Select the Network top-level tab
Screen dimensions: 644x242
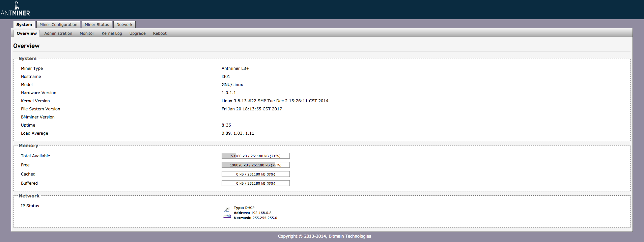coord(124,25)
